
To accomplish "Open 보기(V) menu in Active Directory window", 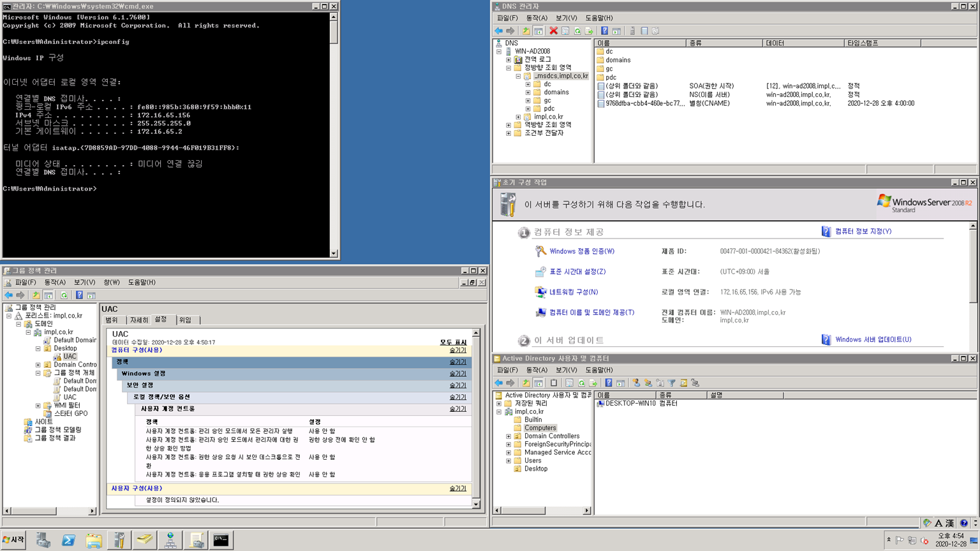I will (566, 370).
